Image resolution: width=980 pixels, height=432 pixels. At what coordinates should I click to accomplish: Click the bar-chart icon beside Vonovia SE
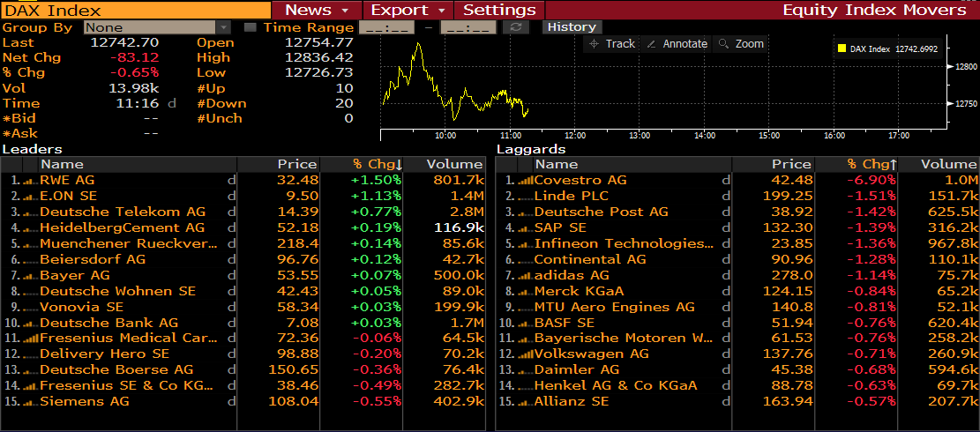pos(31,307)
